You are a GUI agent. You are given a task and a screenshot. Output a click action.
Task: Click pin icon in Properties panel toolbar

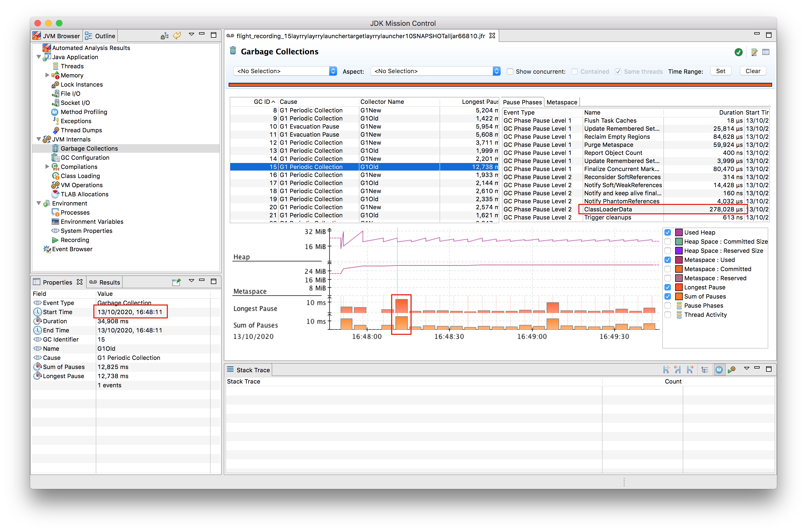[176, 282]
